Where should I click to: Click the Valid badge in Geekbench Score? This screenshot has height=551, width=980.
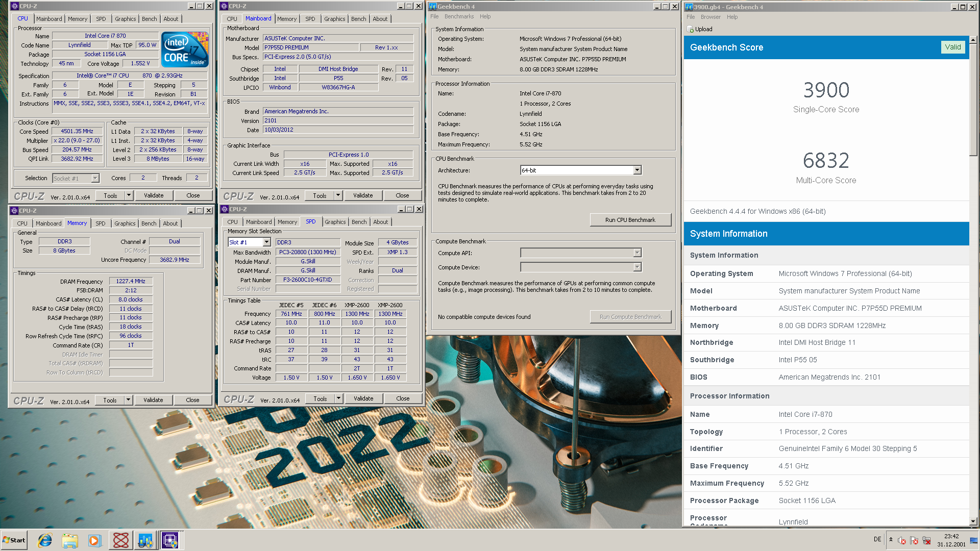tap(952, 47)
